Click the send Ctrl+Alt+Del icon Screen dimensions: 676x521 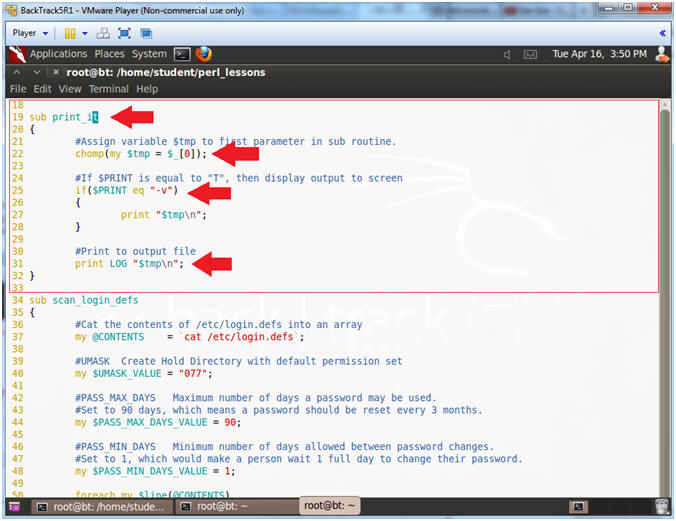103,33
